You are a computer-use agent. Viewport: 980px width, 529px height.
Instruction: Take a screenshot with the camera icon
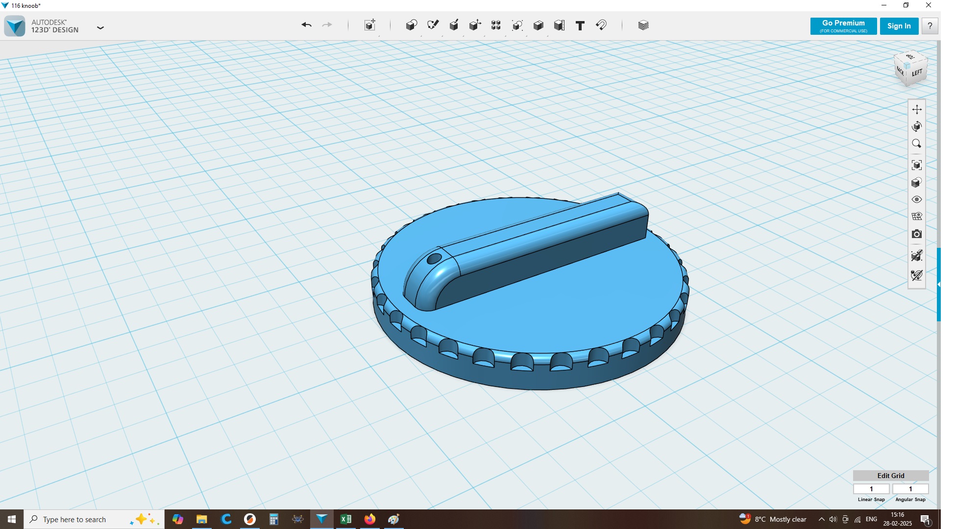pyautogui.click(x=916, y=234)
